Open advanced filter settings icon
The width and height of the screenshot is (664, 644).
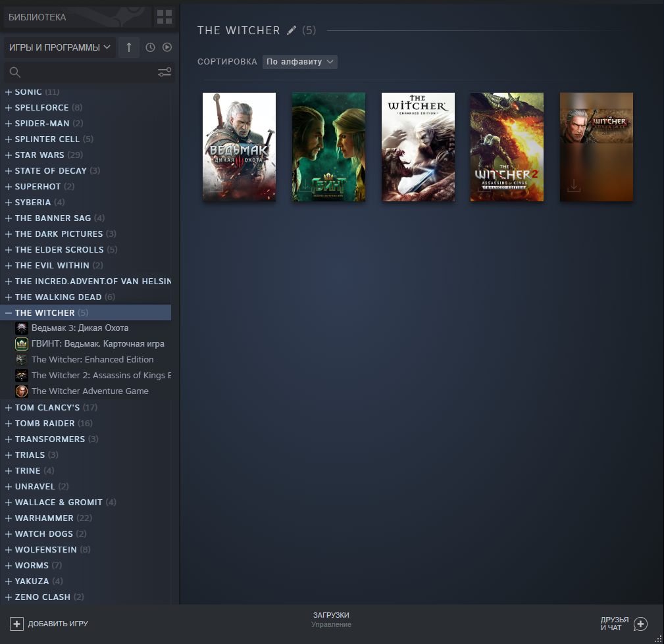pyautogui.click(x=165, y=72)
